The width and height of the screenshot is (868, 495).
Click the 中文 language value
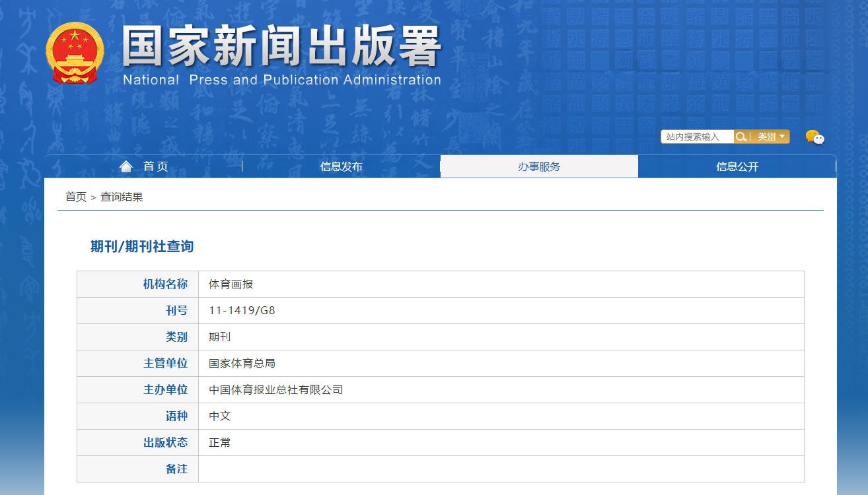tap(220, 416)
